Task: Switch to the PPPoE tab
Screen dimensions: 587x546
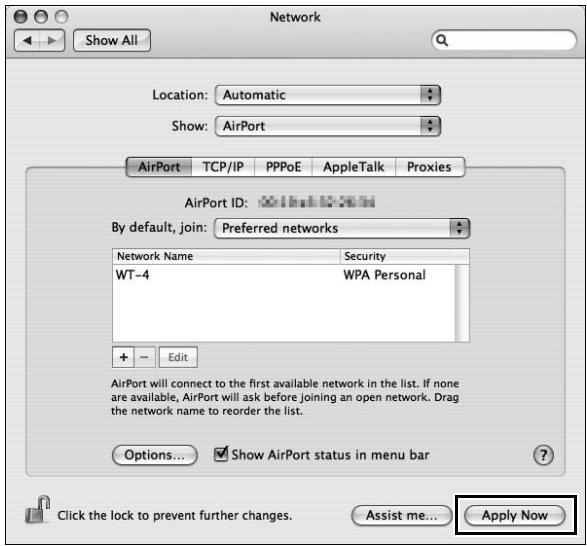Action: tap(283, 167)
